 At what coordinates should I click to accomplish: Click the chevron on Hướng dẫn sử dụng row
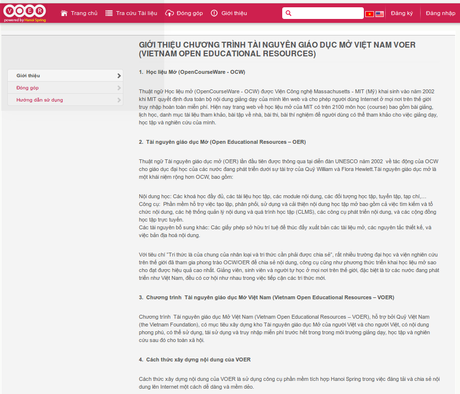[119, 100]
